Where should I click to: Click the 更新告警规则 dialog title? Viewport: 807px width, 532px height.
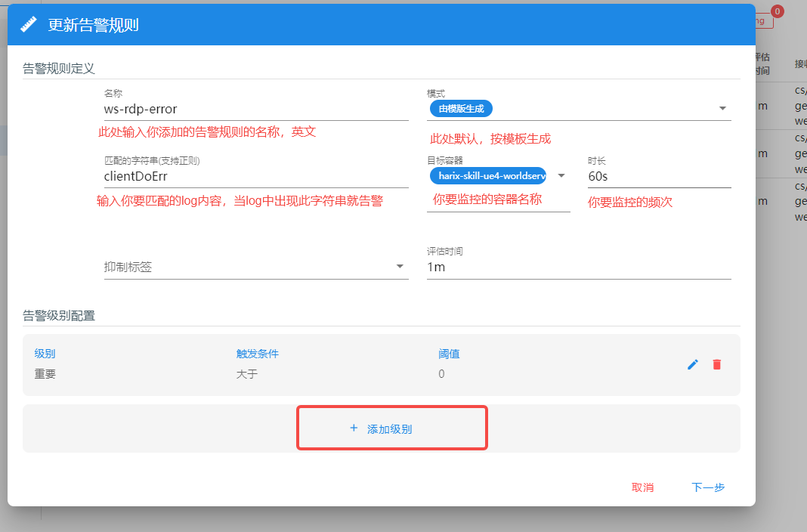point(93,25)
